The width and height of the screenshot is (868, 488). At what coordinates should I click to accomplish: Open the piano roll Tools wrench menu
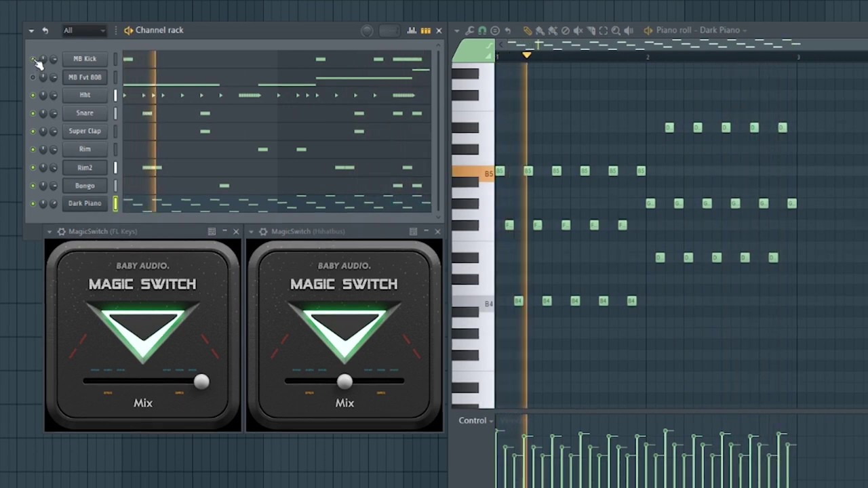point(469,30)
